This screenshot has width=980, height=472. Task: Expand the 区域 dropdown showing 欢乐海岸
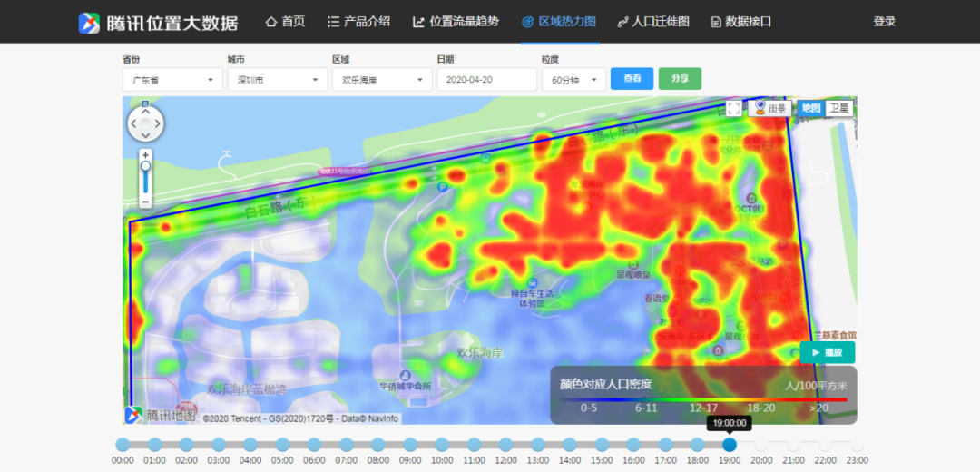coord(383,80)
